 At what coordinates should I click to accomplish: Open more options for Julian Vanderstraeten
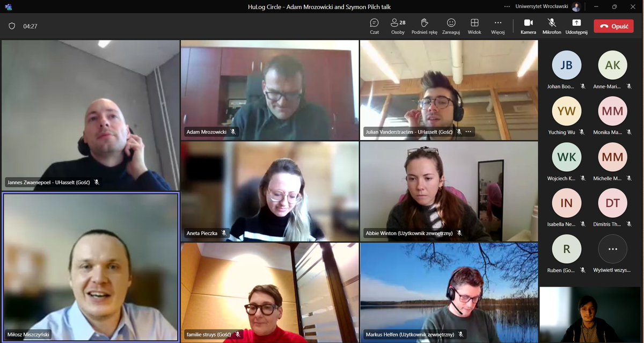pos(468,132)
